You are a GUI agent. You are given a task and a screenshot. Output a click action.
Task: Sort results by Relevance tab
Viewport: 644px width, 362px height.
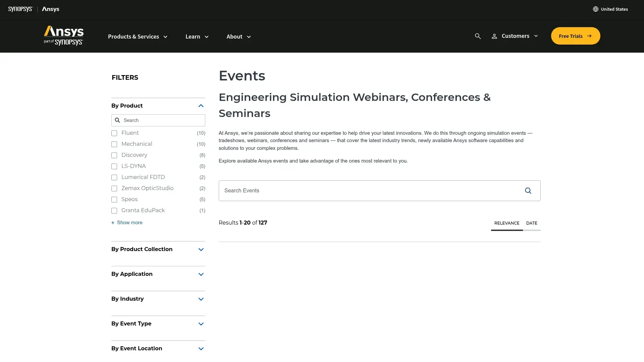click(506, 223)
